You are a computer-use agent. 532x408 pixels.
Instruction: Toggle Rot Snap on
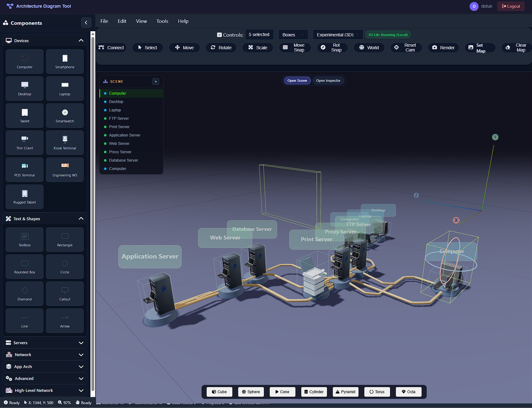332,47
